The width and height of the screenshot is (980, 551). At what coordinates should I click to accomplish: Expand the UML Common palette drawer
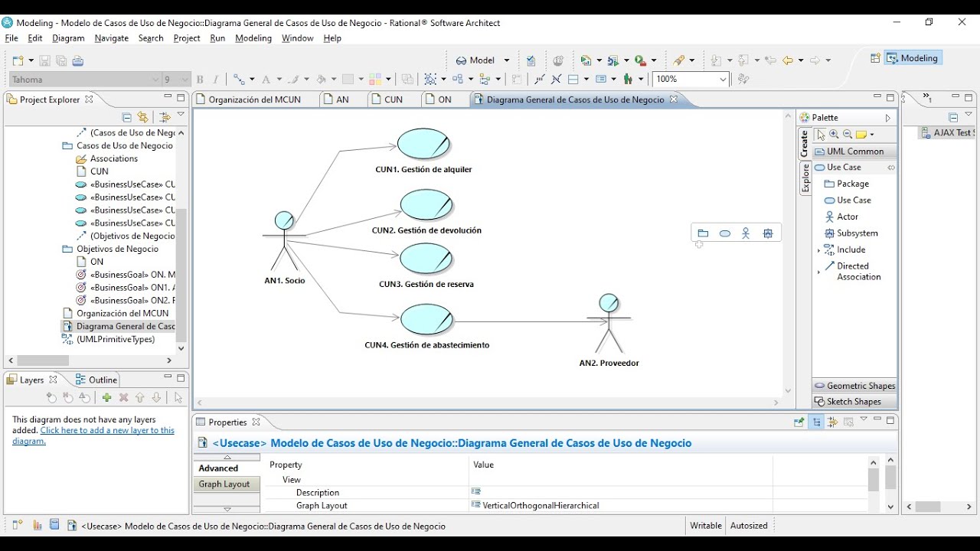tap(854, 151)
